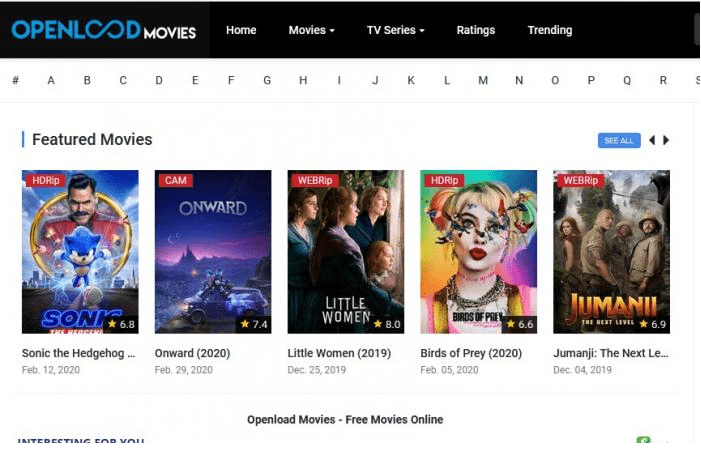This screenshot has width=701, height=467.
Task: Filter titles by letter O
Action: point(555,80)
